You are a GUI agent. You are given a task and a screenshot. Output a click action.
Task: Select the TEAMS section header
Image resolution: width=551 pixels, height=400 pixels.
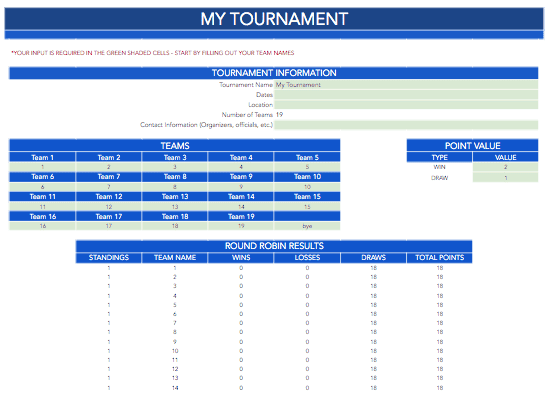(x=175, y=146)
